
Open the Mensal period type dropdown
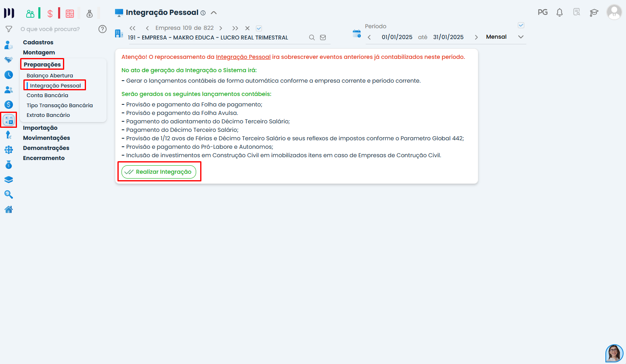505,37
